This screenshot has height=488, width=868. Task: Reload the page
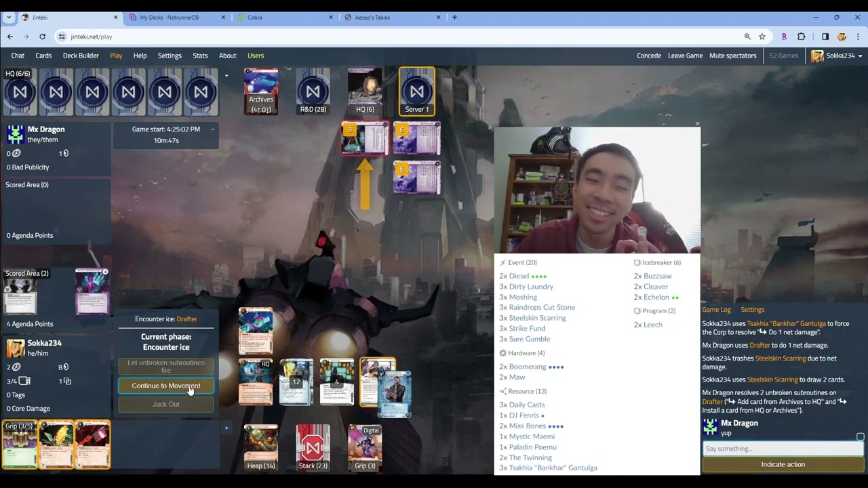[42, 37]
